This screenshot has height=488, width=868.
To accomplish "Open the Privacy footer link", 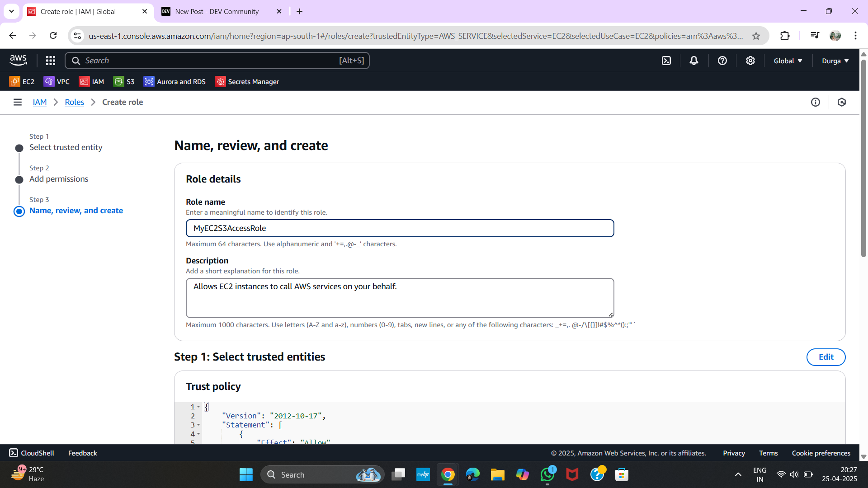I will click(x=734, y=453).
